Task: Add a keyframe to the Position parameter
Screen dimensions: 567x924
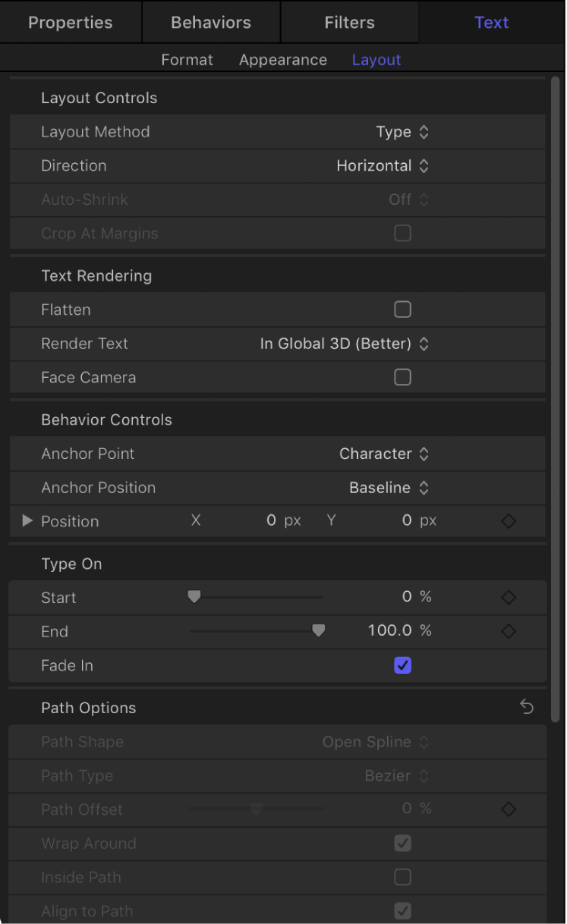Action: point(509,521)
